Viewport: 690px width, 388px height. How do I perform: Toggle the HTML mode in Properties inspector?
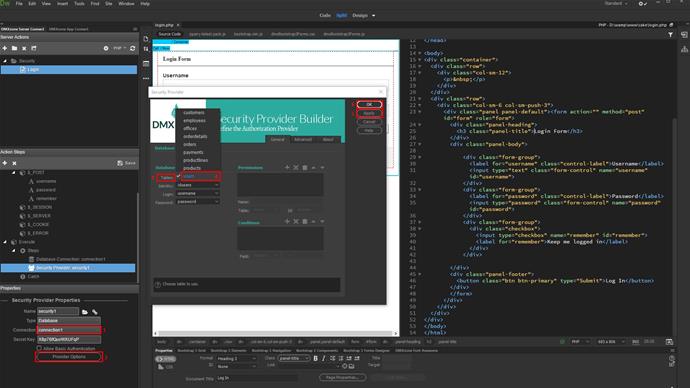click(165, 359)
